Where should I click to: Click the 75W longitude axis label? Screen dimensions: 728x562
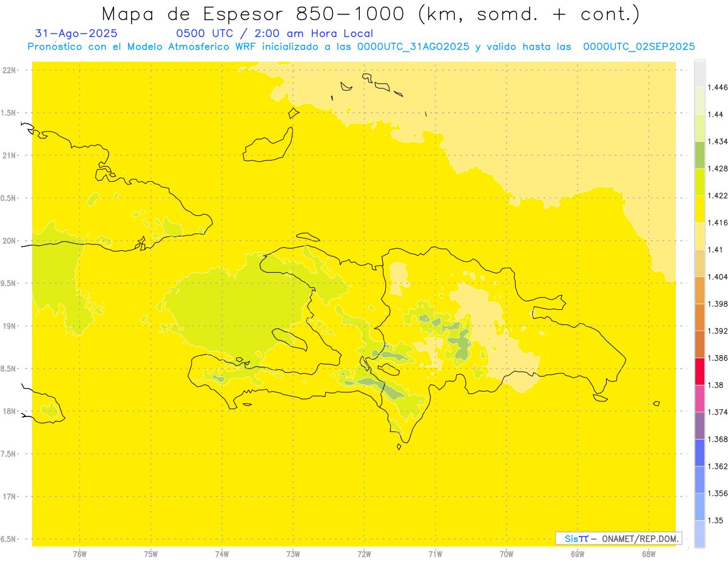(151, 554)
